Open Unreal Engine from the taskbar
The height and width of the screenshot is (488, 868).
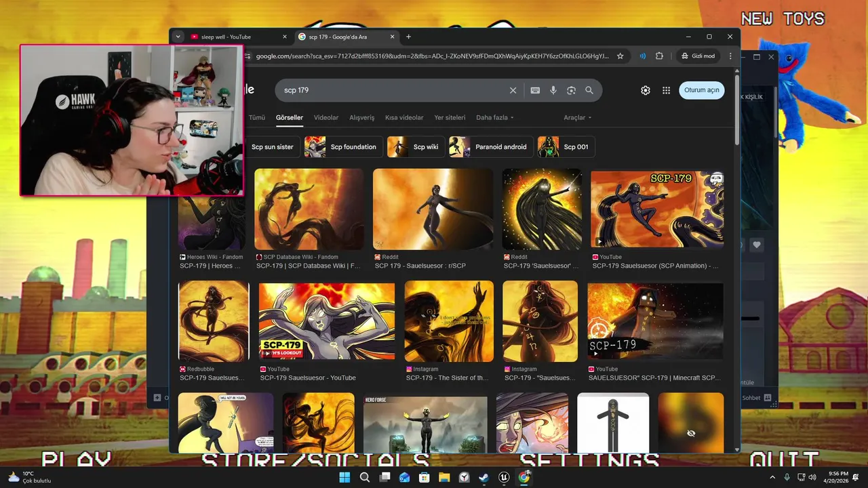[x=504, y=477]
